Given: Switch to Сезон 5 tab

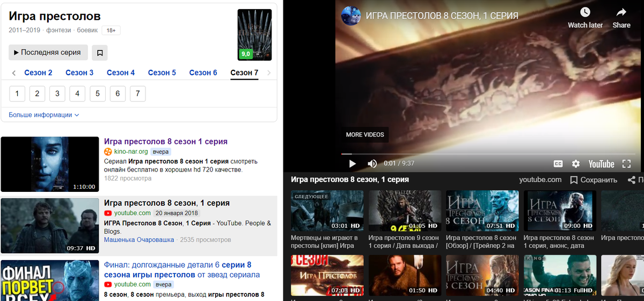Looking at the screenshot, I should tap(162, 73).
